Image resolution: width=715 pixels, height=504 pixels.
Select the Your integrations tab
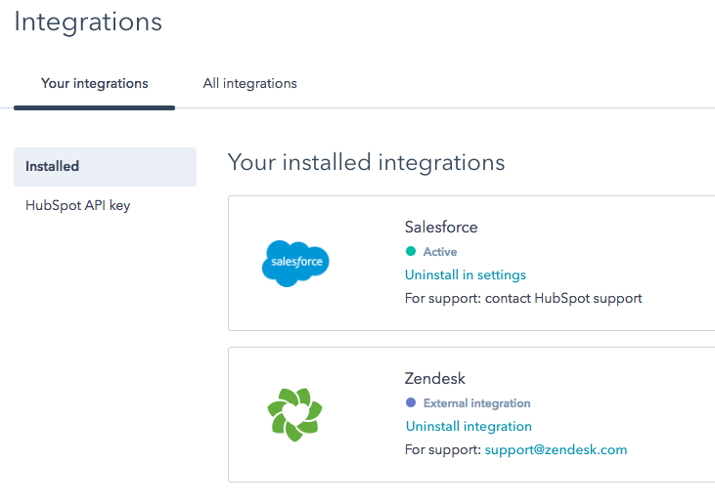coord(94,83)
